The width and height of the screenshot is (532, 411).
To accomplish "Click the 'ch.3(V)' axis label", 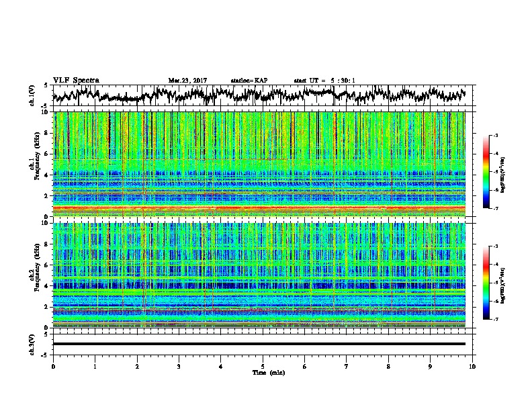I will [x=32, y=345].
